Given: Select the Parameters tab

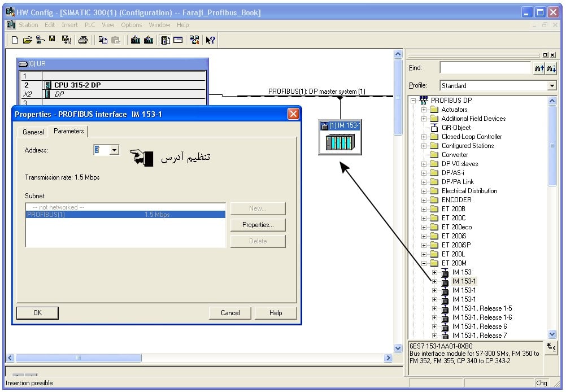Looking at the screenshot, I should tap(68, 131).
